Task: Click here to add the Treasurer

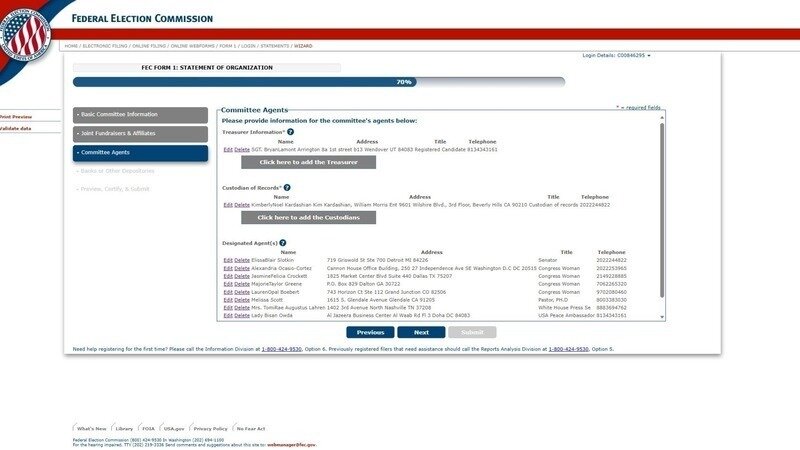Action: [308, 162]
